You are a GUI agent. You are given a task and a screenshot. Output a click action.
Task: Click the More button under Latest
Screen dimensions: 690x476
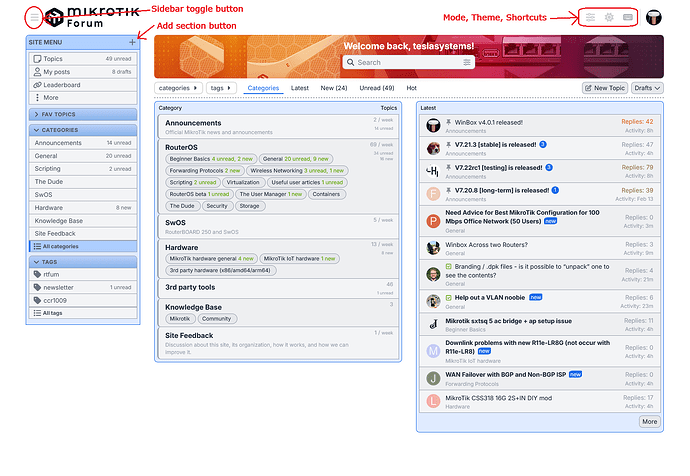pyautogui.click(x=650, y=421)
